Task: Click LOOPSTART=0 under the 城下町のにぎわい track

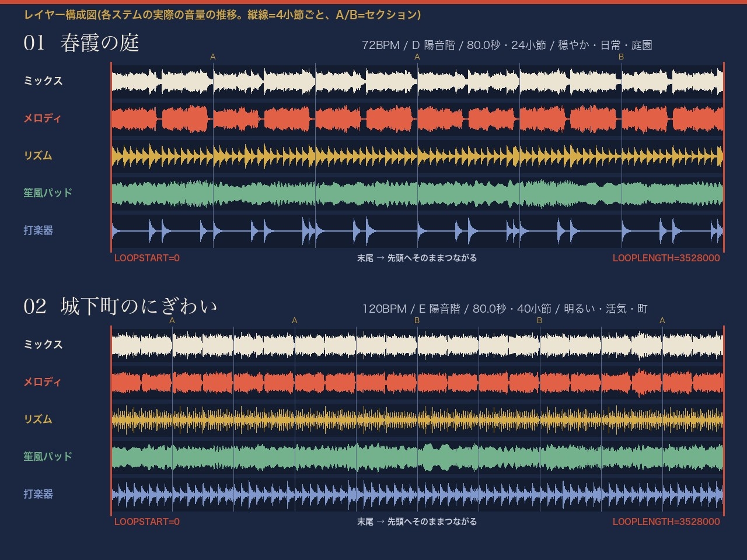Action: coord(147,521)
